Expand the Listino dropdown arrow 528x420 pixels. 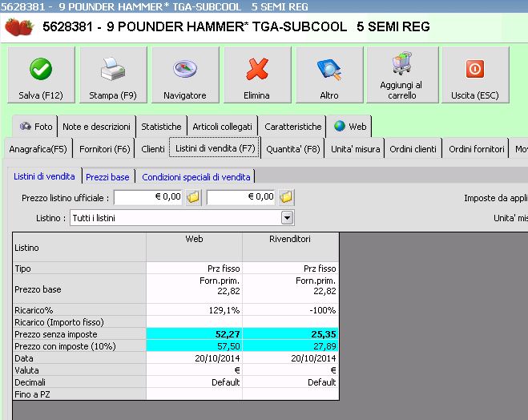click(x=287, y=218)
